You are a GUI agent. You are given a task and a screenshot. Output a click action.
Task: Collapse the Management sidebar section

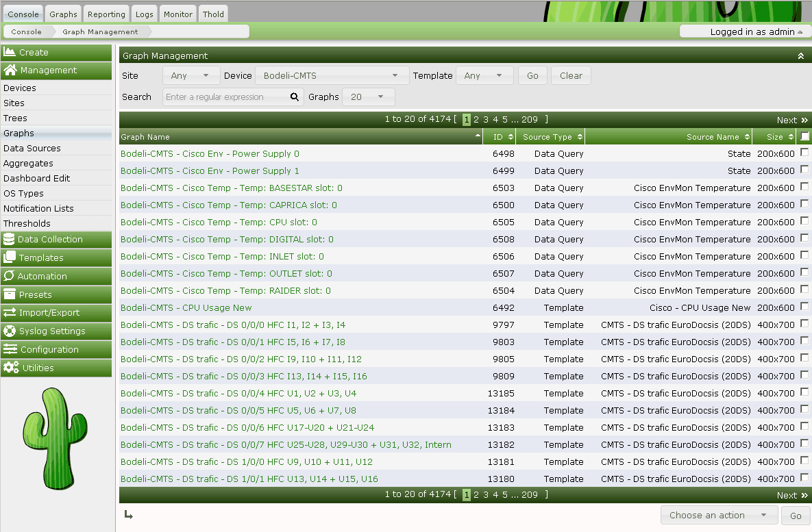click(56, 71)
